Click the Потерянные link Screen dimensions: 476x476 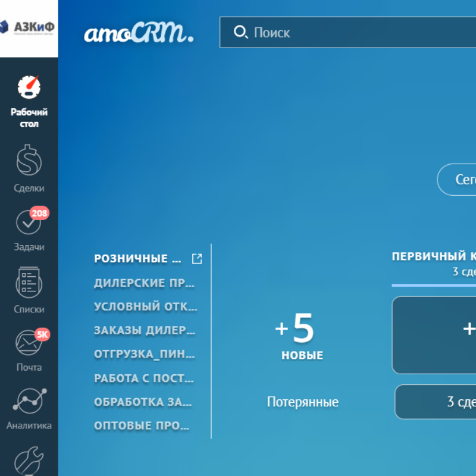point(302,402)
